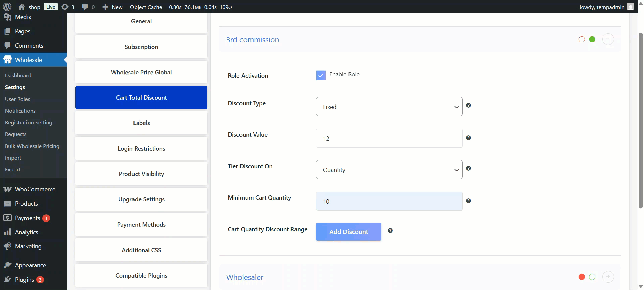
Task: Open Export submenu item
Action: pyautogui.click(x=13, y=170)
